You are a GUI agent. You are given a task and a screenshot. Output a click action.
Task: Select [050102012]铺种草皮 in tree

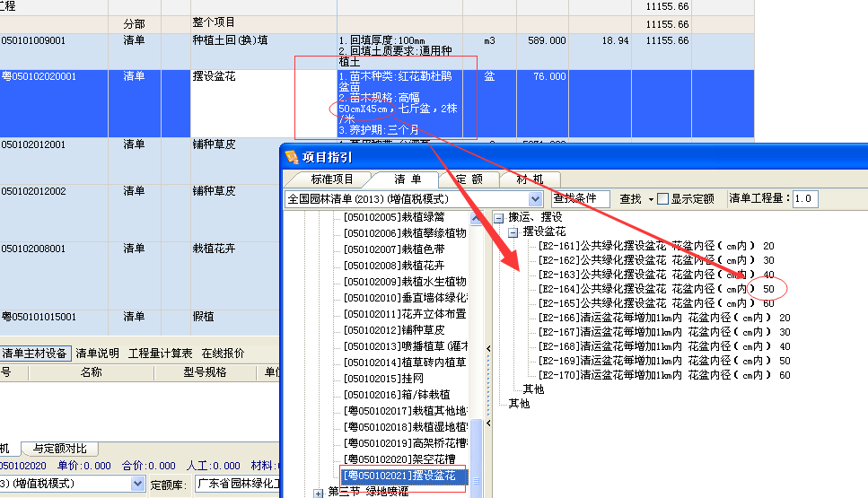click(x=393, y=330)
